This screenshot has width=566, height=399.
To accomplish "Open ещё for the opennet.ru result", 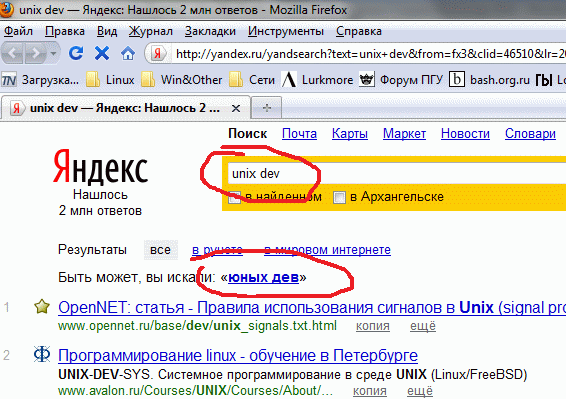I will pyautogui.click(x=423, y=326).
